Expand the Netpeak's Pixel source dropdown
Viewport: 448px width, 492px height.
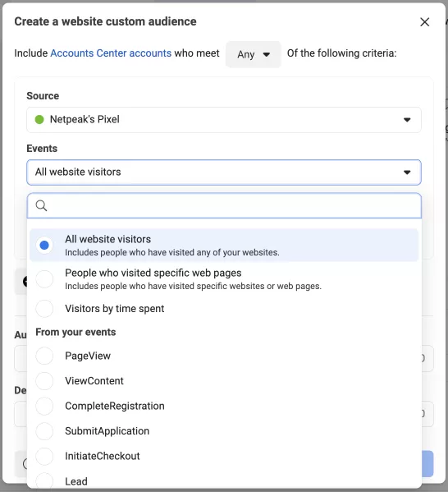[224, 120]
